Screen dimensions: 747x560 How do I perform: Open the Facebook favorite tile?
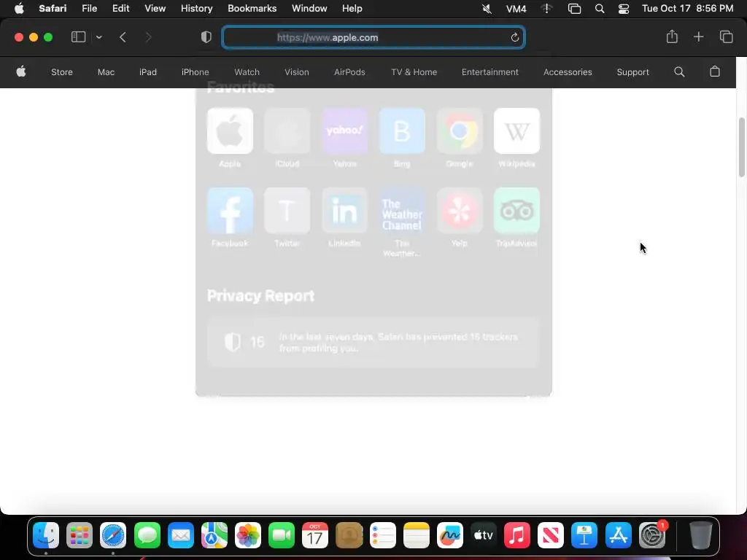[x=230, y=211]
